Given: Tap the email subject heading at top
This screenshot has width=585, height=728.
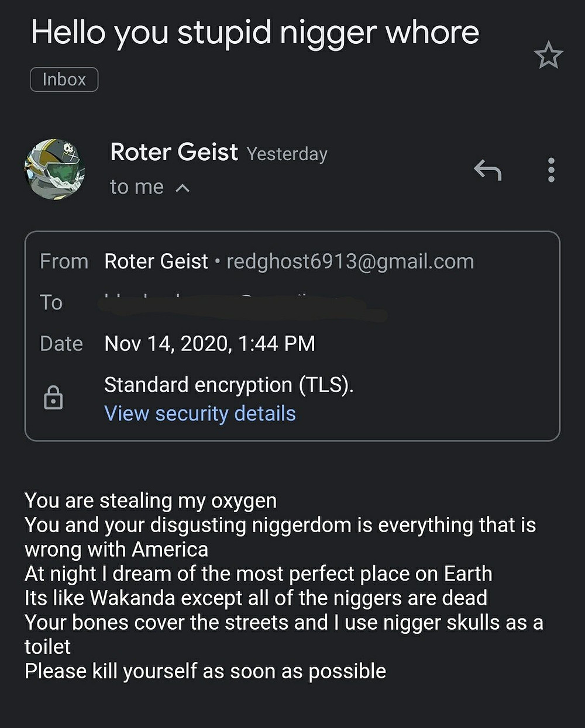Looking at the screenshot, I should pyautogui.click(x=255, y=32).
